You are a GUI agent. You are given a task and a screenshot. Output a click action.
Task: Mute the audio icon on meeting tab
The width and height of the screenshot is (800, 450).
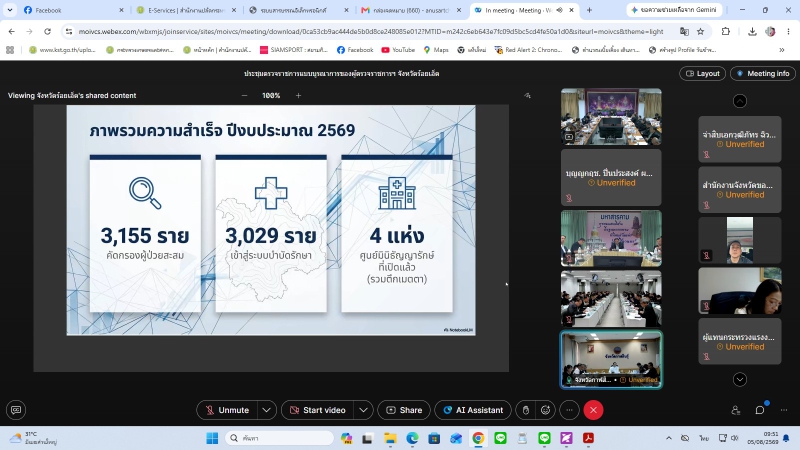560,10
